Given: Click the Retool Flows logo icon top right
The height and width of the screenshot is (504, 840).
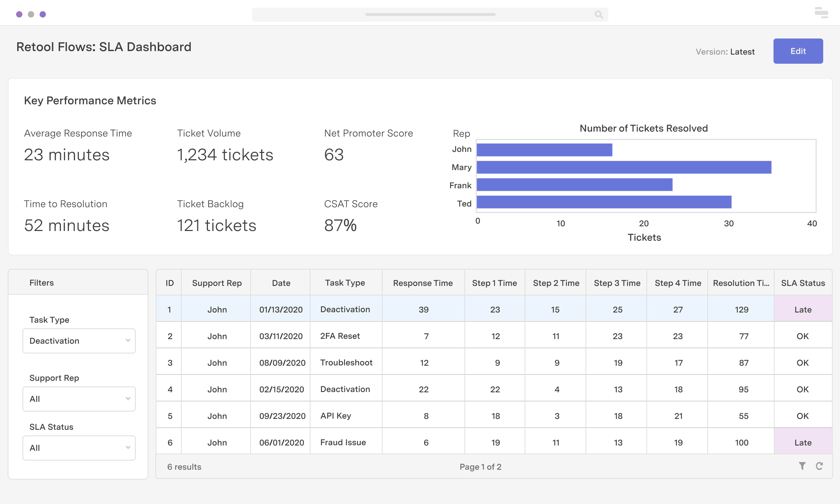Looking at the screenshot, I should click(x=821, y=13).
